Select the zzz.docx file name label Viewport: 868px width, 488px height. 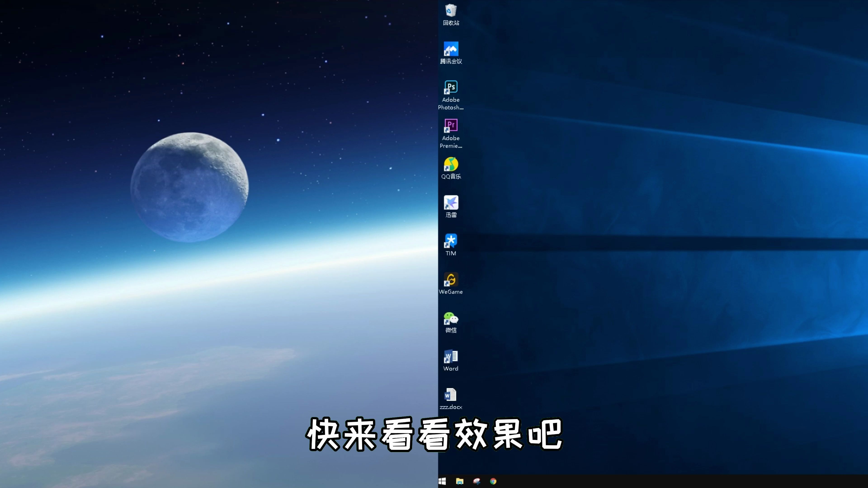tap(451, 406)
